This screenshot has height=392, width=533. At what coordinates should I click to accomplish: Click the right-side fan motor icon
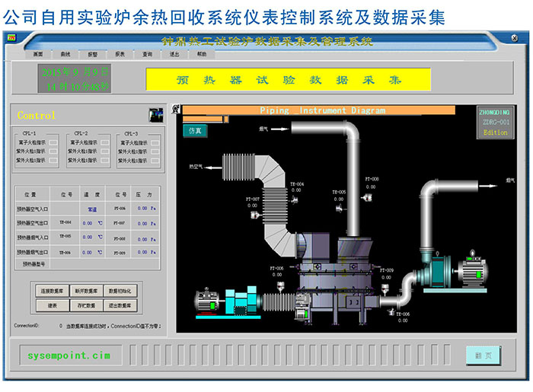473,274
